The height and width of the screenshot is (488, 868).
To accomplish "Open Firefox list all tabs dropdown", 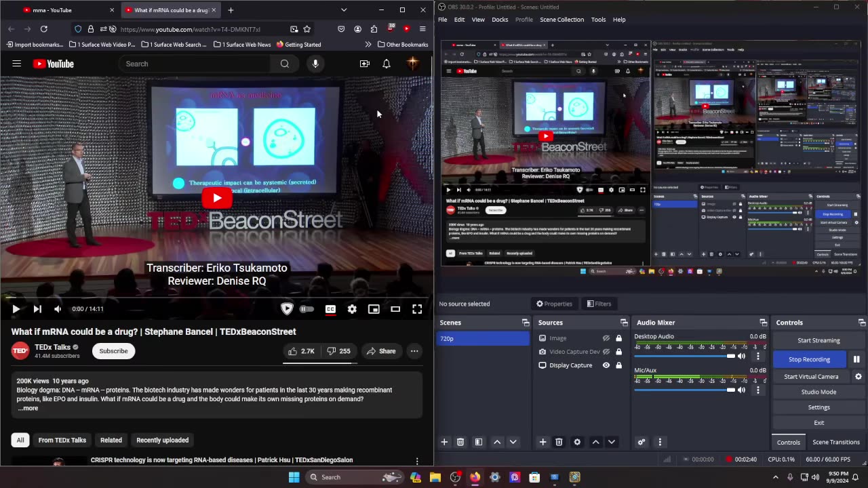I will 344,10.
